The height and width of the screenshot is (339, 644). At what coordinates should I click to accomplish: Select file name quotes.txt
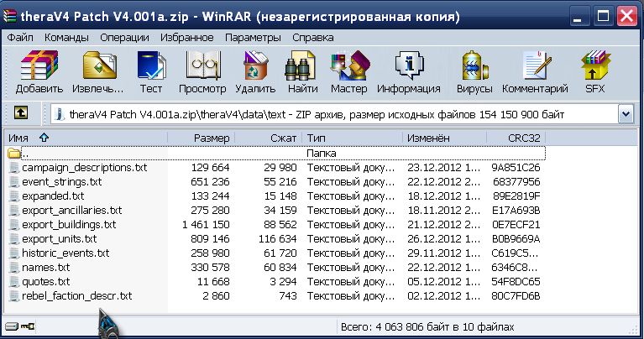tap(45, 282)
